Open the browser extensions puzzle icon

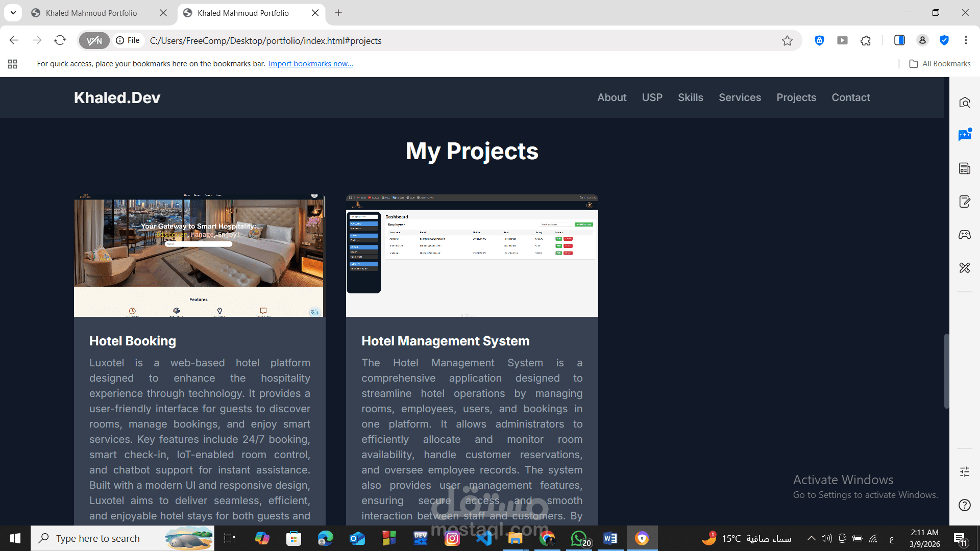point(866,41)
